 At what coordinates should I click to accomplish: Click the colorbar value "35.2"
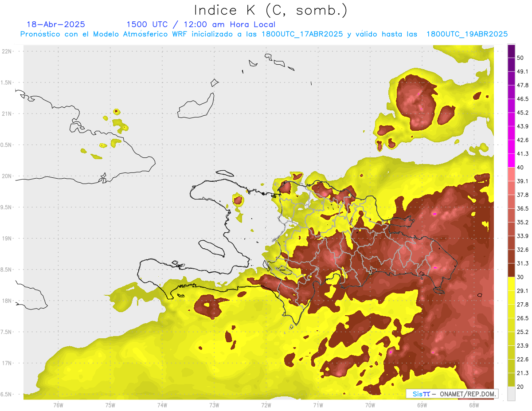(523, 222)
